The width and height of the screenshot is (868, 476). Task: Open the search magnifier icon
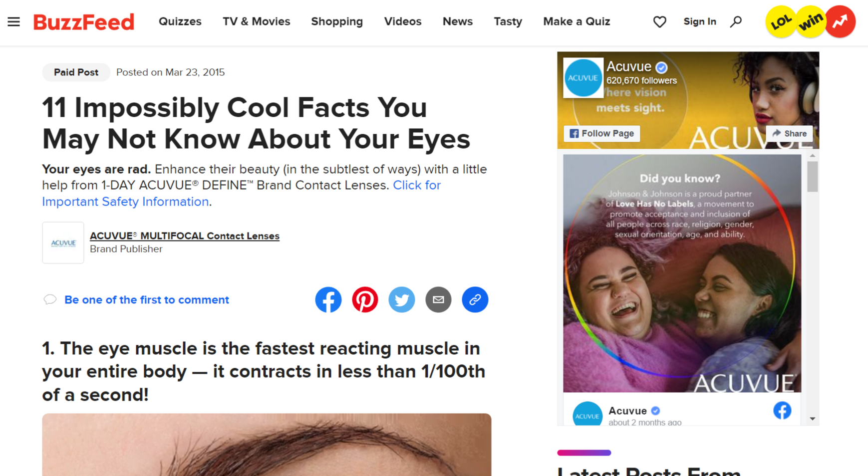(x=736, y=22)
